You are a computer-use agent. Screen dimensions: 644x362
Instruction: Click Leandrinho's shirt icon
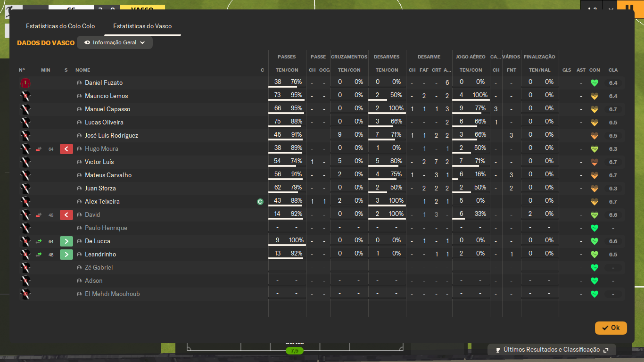(25, 255)
